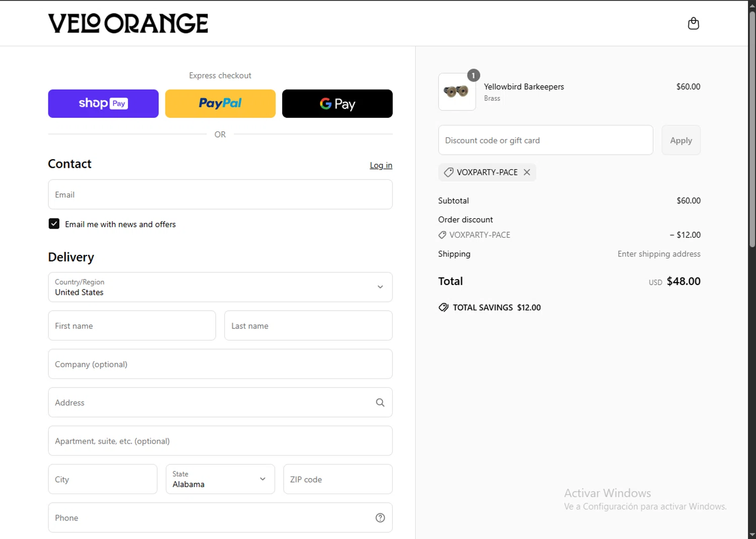
Task: Click the Apply discount button
Action: (x=681, y=140)
